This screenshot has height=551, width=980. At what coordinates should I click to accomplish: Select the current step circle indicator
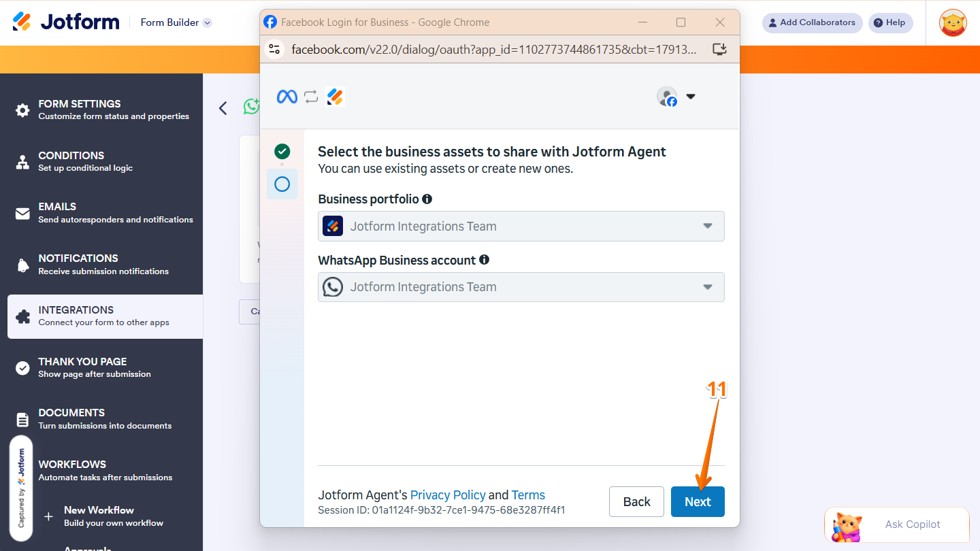282,184
